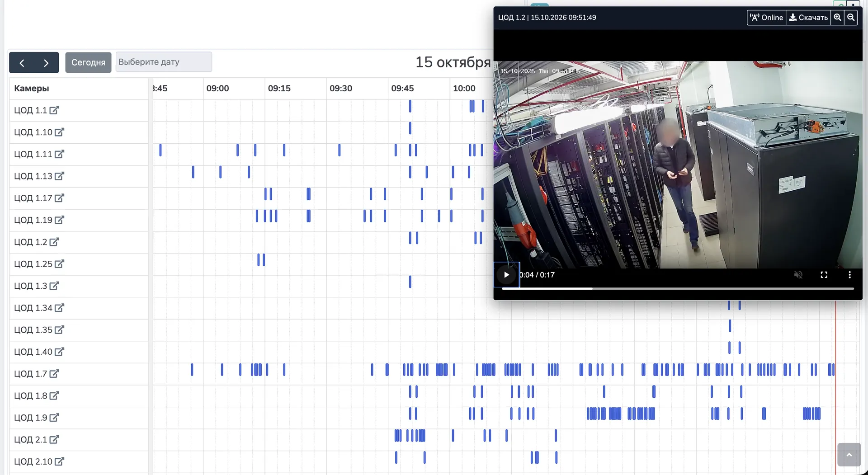Open the Выберите дату date picker field
Screen dimensions: 868x475
(x=164, y=62)
